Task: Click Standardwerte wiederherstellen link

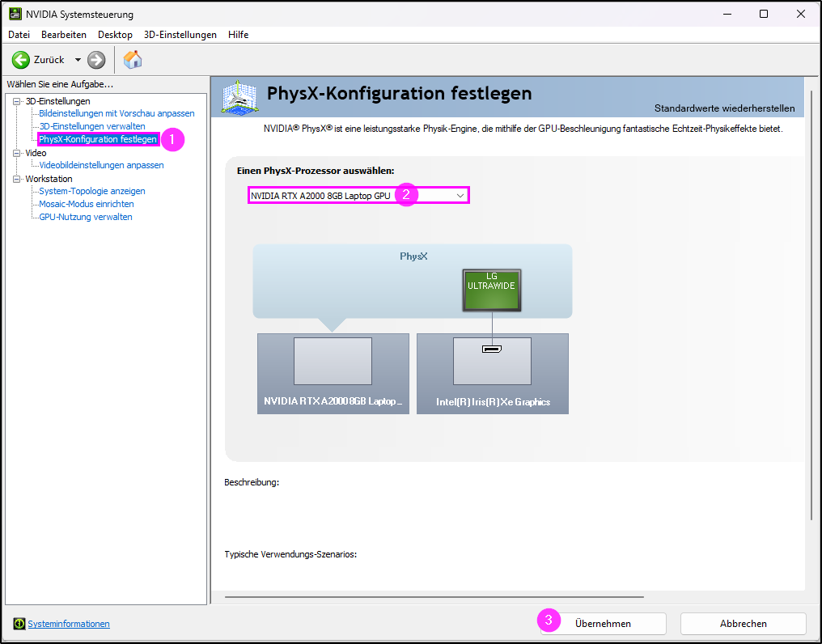Action: coord(724,108)
